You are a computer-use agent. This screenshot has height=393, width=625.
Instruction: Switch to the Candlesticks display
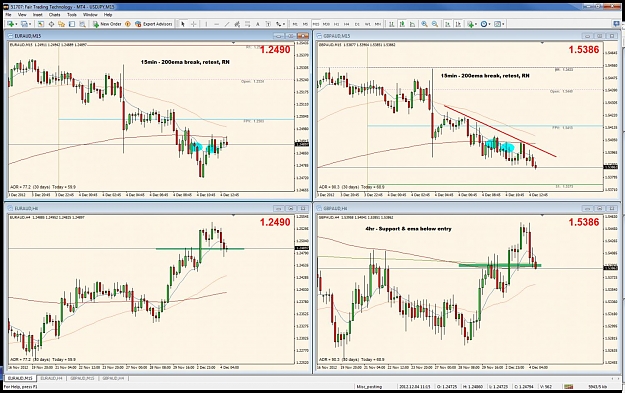coord(402,24)
